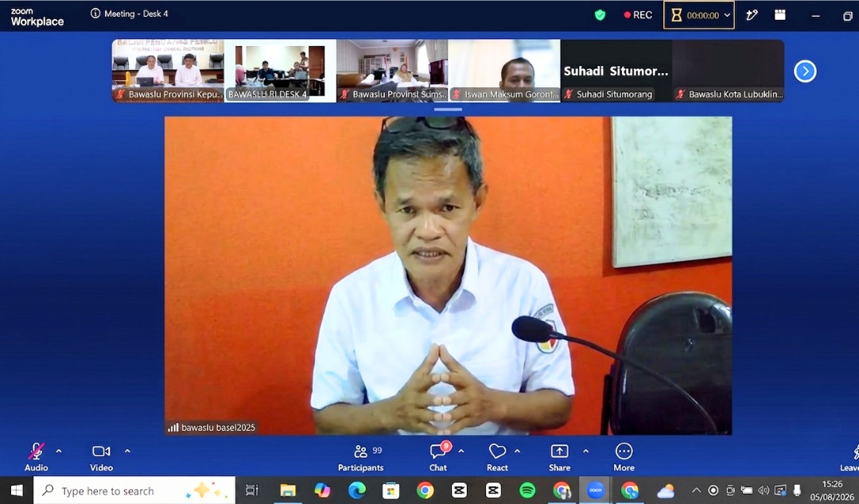Open Spotify from taskbar
The height and width of the screenshot is (504, 859).
(527, 490)
